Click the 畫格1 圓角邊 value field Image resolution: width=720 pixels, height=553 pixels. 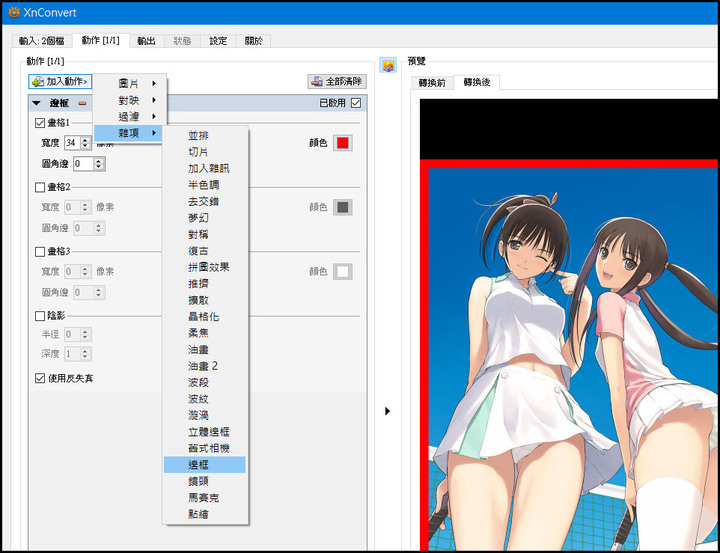(x=84, y=164)
